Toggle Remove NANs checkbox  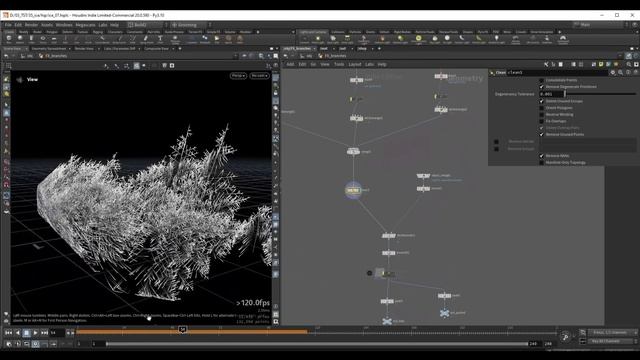click(x=542, y=156)
